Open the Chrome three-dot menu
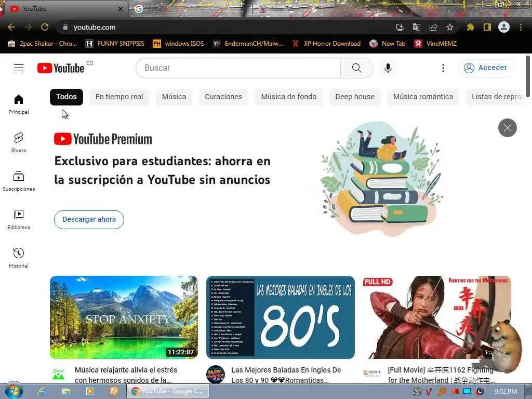Image resolution: width=532 pixels, height=399 pixels. [x=521, y=27]
